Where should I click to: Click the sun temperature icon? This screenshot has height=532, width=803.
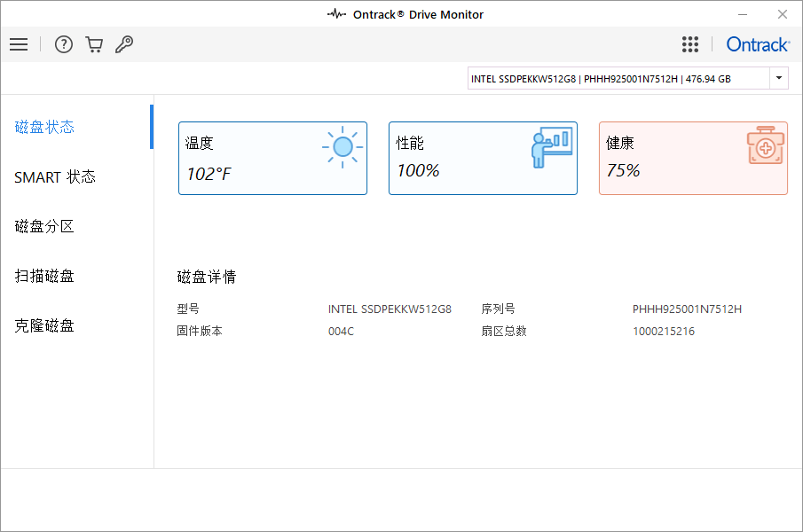click(x=342, y=147)
